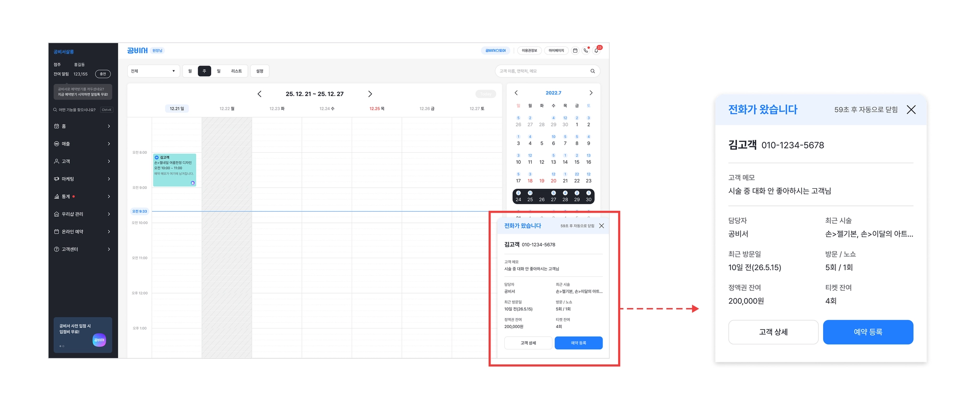Image resolution: width=980 pixels, height=399 pixels.
Task: Click 예약 등록 in the small in-app popup
Action: [x=579, y=343]
